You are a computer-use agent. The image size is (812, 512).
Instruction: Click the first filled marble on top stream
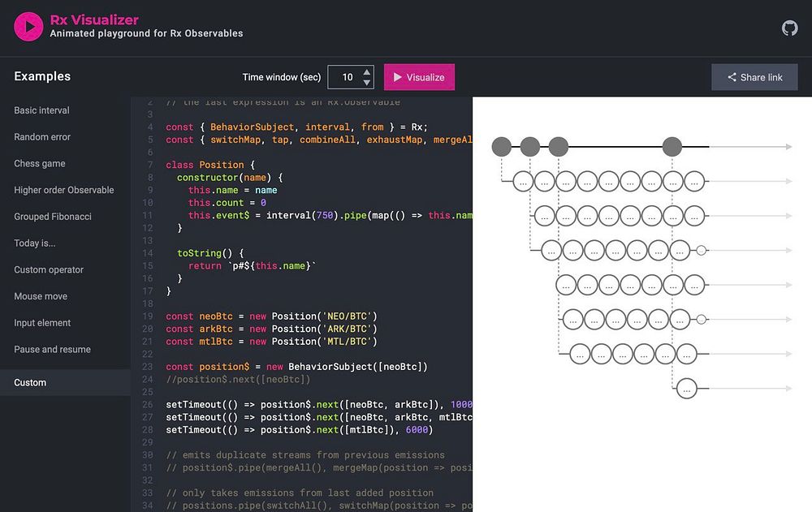click(x=501, y=147)
